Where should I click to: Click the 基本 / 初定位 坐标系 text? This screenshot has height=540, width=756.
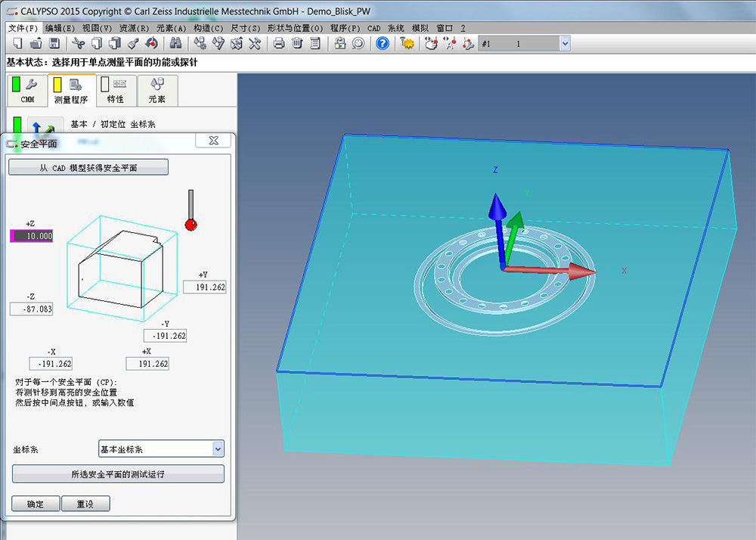point(113,124)
